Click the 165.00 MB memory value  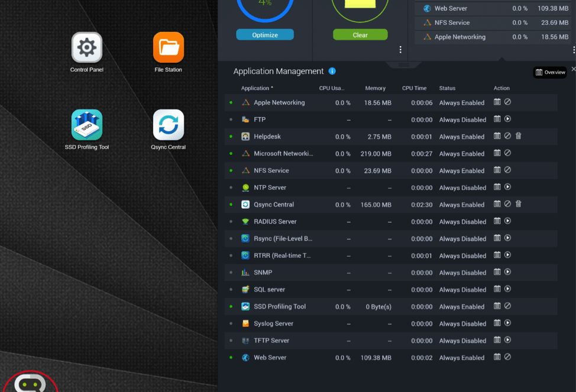pyautogui.click(x=376, y=205)
